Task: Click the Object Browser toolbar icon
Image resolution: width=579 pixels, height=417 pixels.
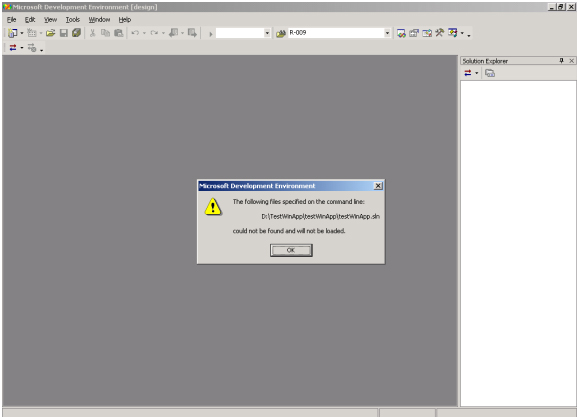Action: point(427,33)
